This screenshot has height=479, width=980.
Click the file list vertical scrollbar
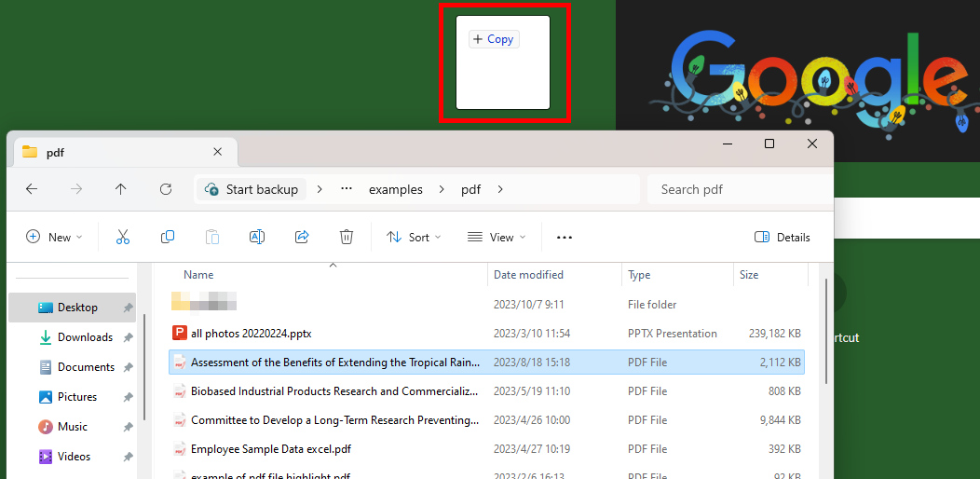point(826,332)
